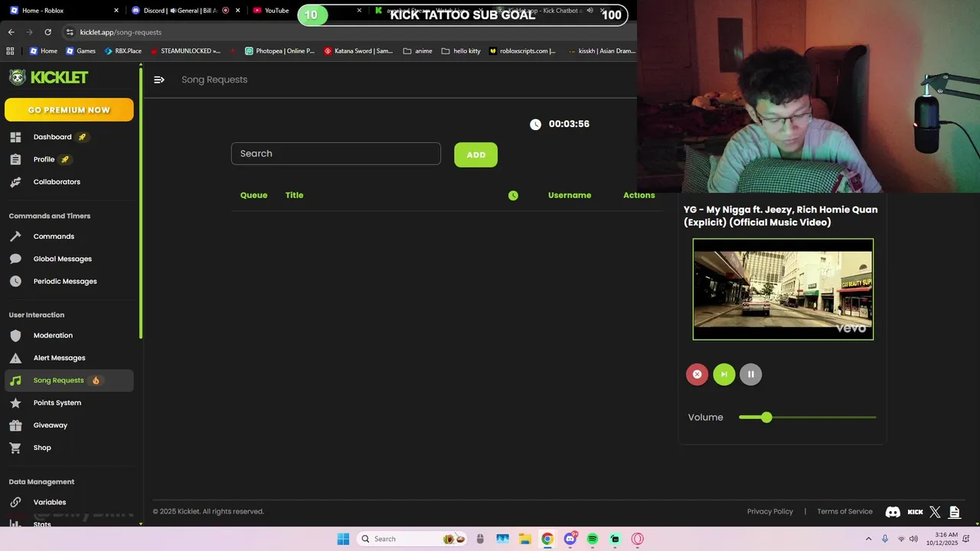Viewport: 980px width, 551px height.
Task: Open the RBX.Place bookmark
Action: [122, 51]
